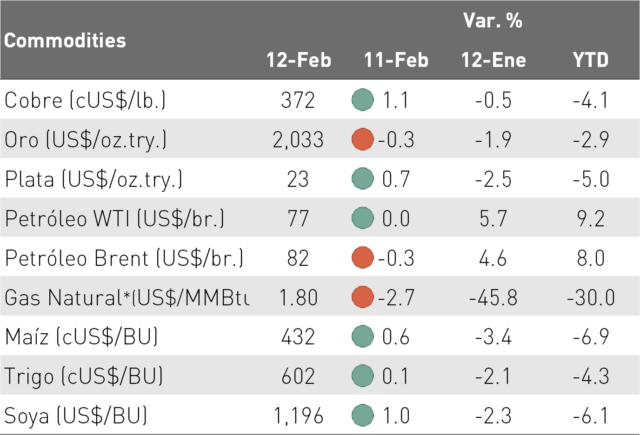Select the Oro price value 2,033
This screenshot has width=640, height=435.
pyautogui.click(x=298, y=140)
